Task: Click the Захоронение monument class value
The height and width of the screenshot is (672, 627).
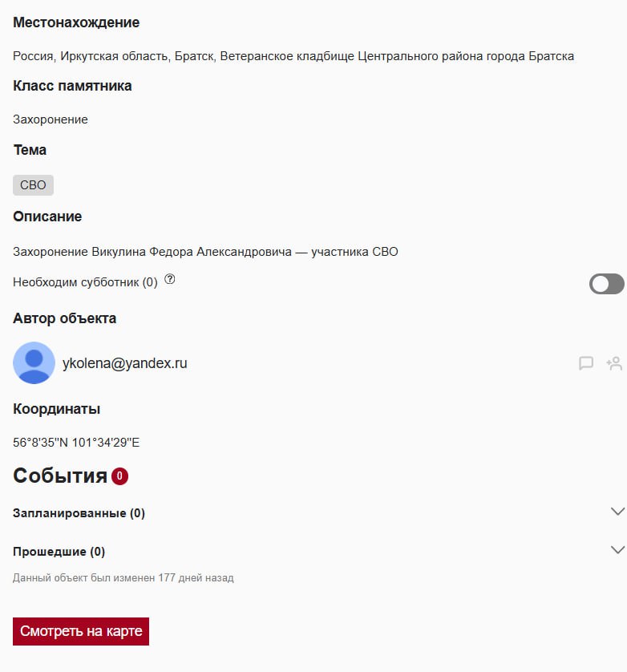Action: coord(51,119)
